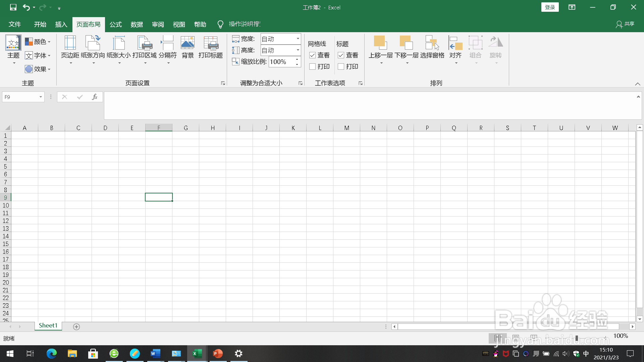Click the 背景 background icon
The width and height of the screenshot is (644, 362).
187,43
